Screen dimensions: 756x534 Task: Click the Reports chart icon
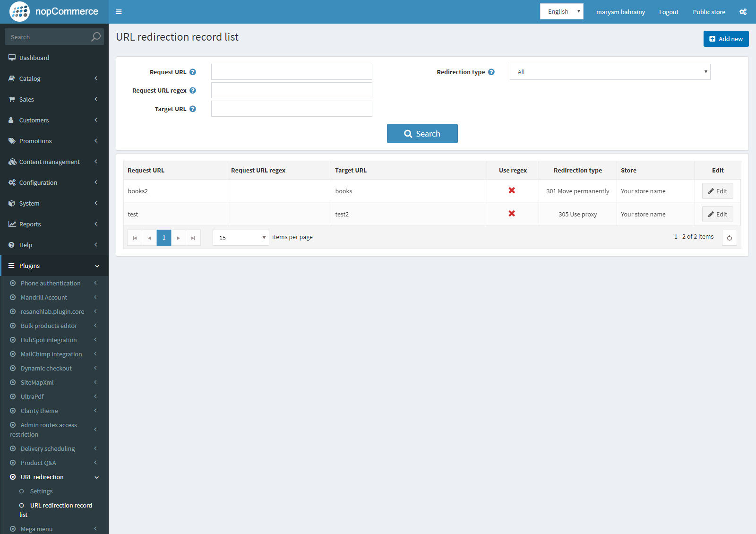pyautogui.click(x=12, y=224)
